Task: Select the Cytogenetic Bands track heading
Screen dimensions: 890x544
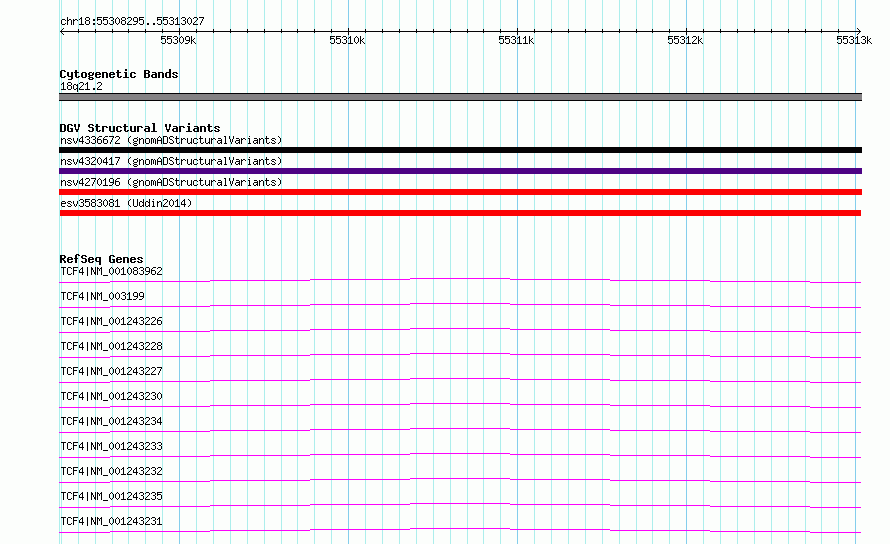Action: pyautogui.click(x=119, y=74)
